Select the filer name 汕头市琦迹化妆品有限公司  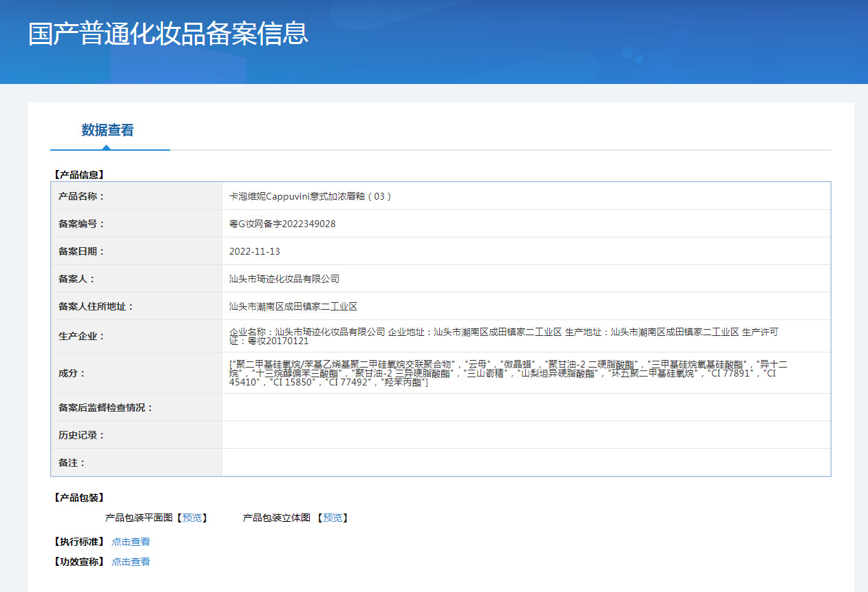[284, 279]
